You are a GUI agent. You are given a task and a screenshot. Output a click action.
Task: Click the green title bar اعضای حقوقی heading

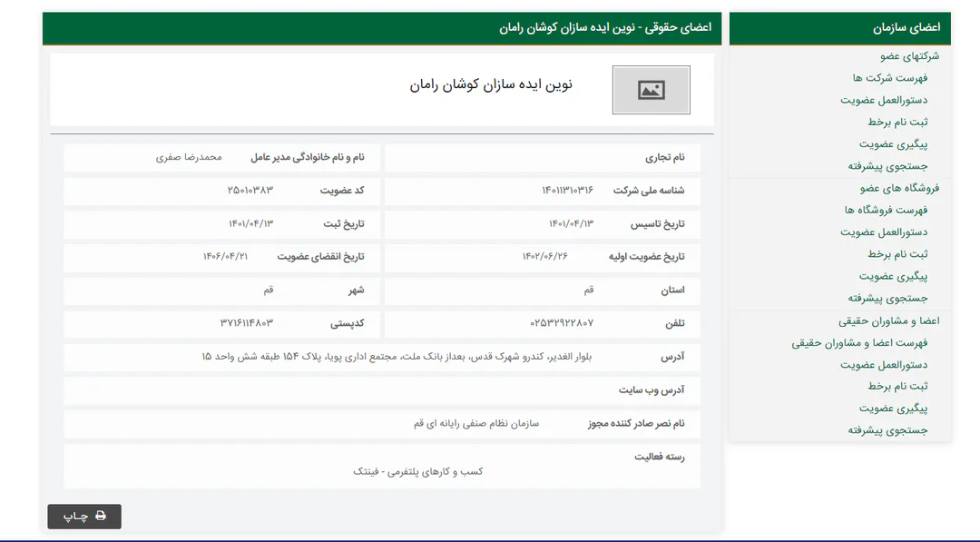[x=605, y=27]
